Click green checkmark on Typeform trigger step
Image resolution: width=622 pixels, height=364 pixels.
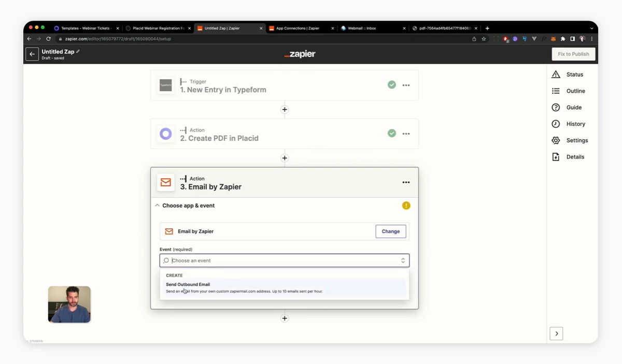tap(392, 85)
